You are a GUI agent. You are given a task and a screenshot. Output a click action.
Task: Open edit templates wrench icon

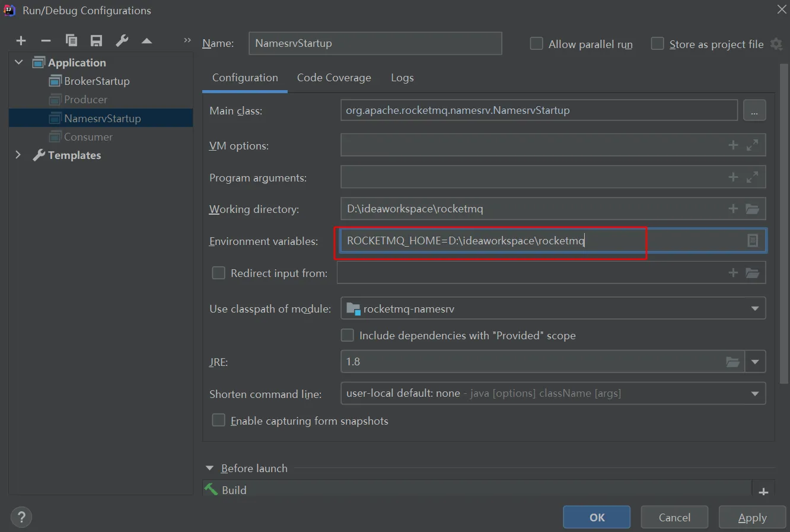tap(122, 40)
